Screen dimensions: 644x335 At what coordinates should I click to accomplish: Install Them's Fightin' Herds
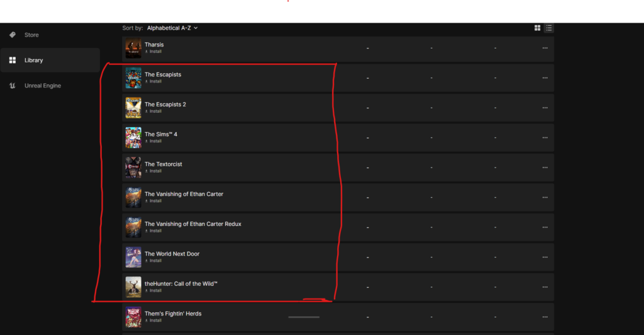coord(153,321)
